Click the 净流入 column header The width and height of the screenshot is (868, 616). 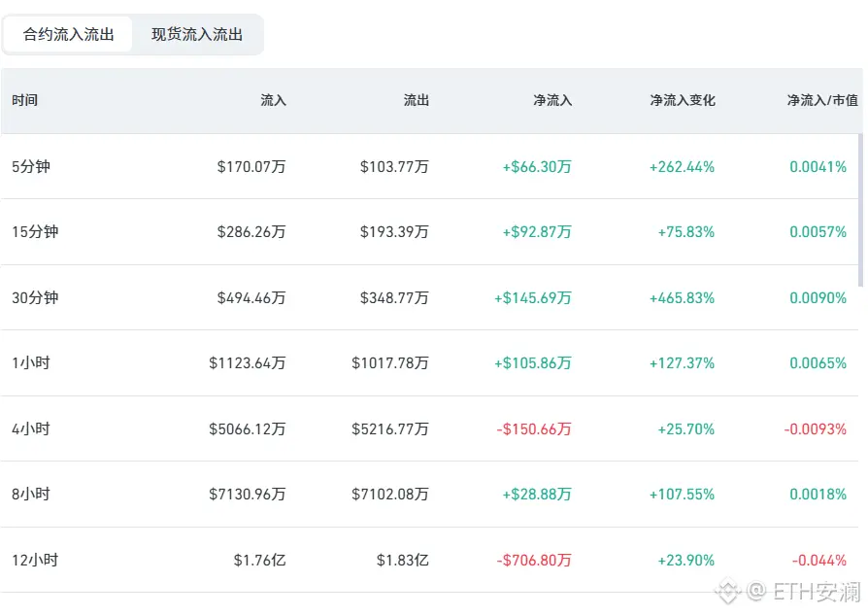[552, 100]
